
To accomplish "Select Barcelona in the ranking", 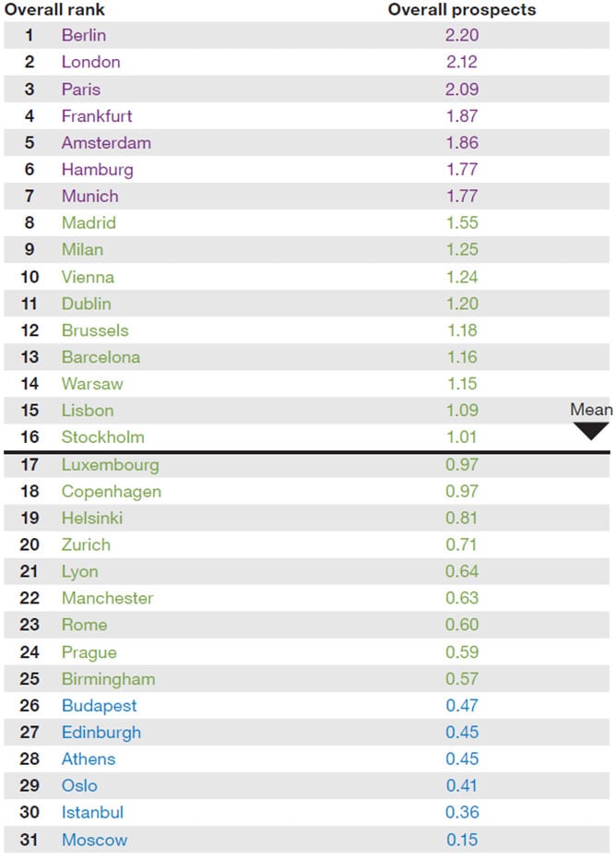I will [x=101, y=357].
